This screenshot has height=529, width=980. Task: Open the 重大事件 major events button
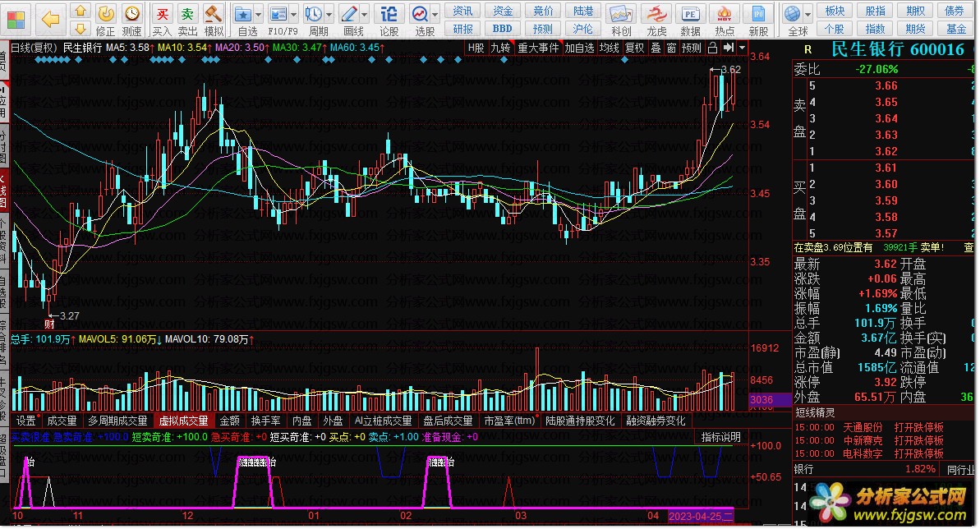click(538, 48)
